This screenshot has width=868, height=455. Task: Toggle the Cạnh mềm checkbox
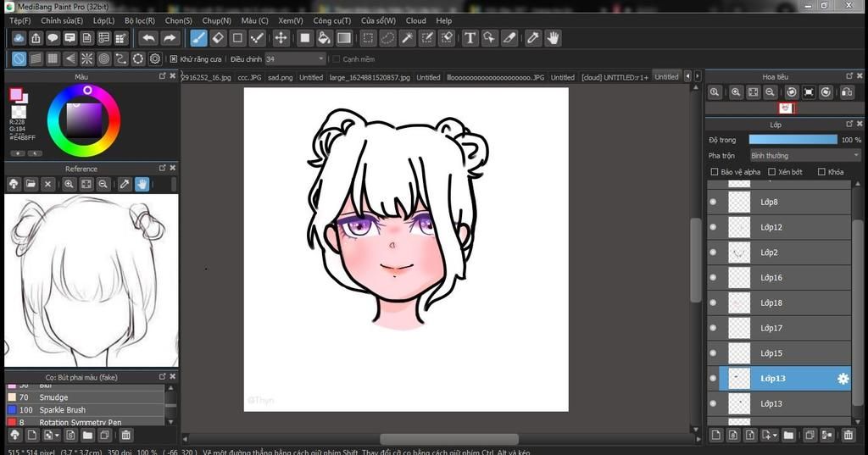[336, 58]
